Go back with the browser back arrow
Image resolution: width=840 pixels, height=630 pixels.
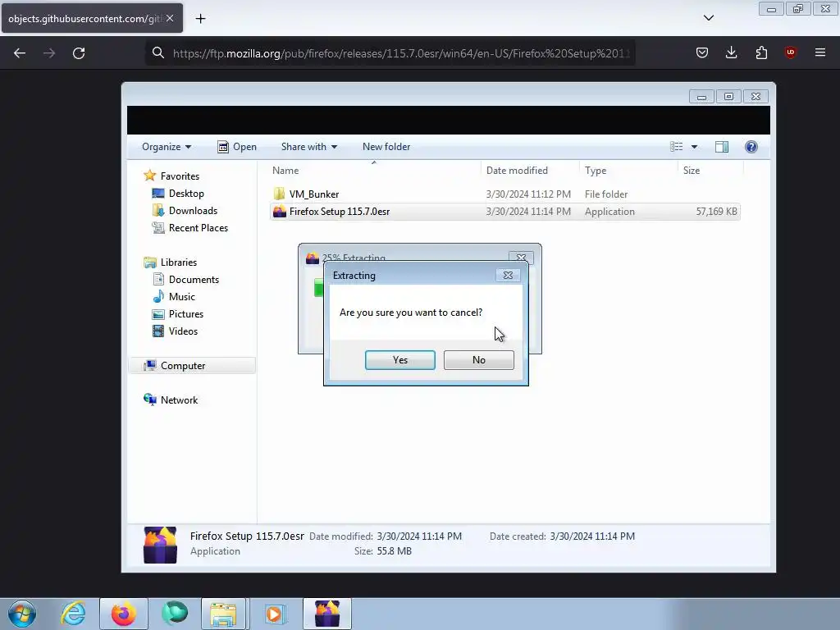tap(20, 53)
